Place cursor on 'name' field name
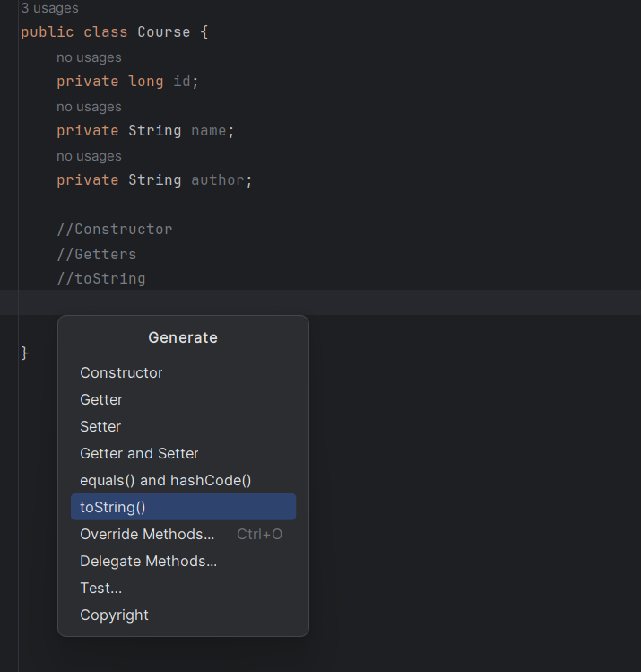Image resolution: width=641 pixels, height=672 pixels. coord(209,130)
